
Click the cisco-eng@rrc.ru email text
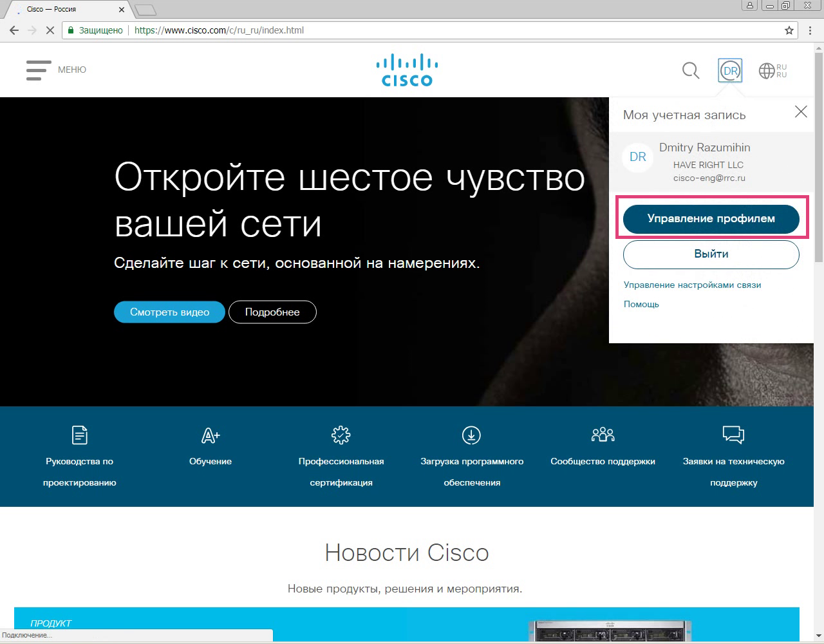click(x=709, y=178)
